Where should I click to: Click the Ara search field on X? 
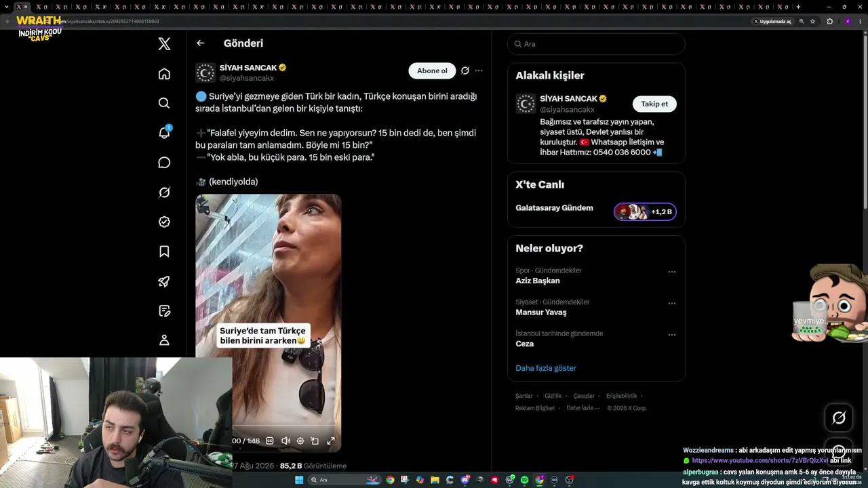coord(596,44)
